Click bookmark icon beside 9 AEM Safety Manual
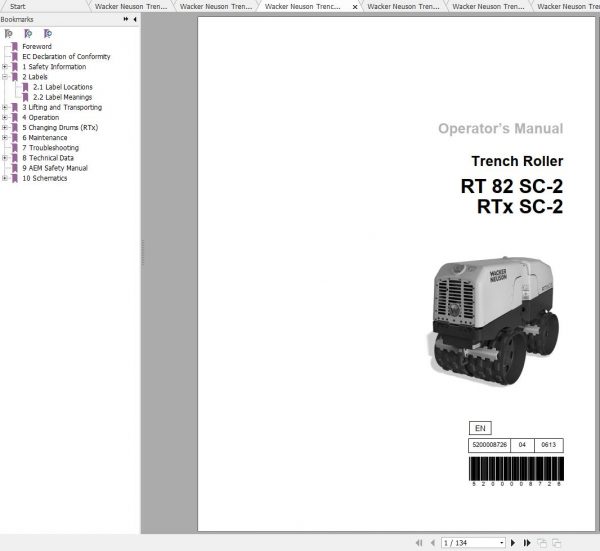The height and width of the screenshot is (551, 600). pyautogui.click(x=15, y=168)
